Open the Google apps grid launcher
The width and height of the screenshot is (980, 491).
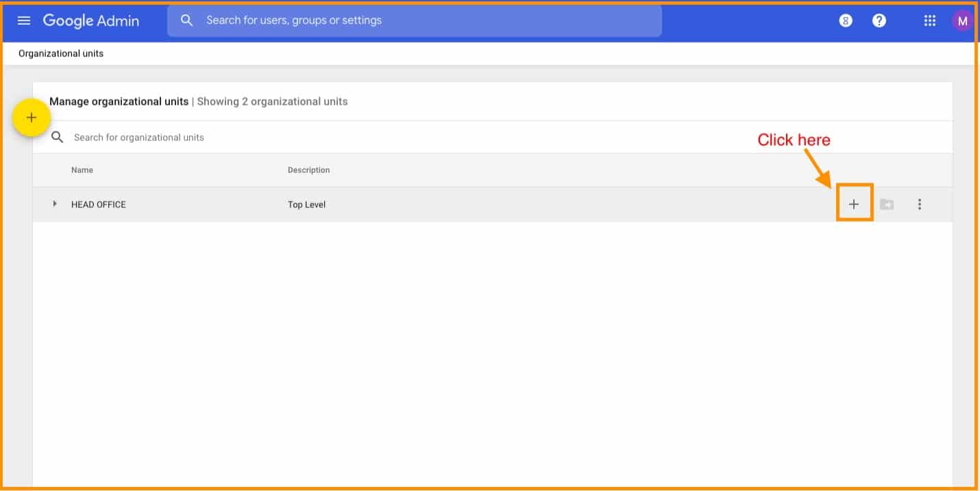tap(929, 21)
